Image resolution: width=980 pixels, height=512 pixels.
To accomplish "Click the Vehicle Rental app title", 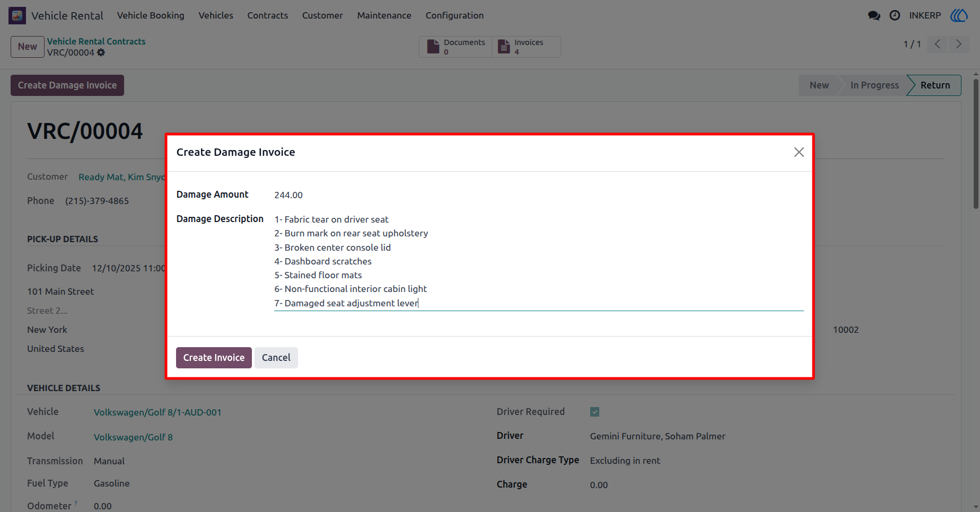I will click(67, 16).
